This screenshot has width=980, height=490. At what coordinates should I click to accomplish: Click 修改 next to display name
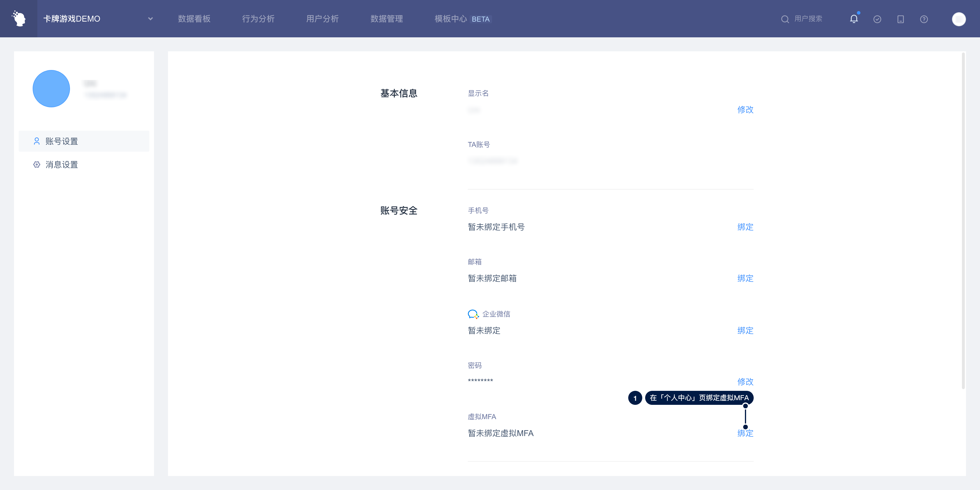pos(745,110)
